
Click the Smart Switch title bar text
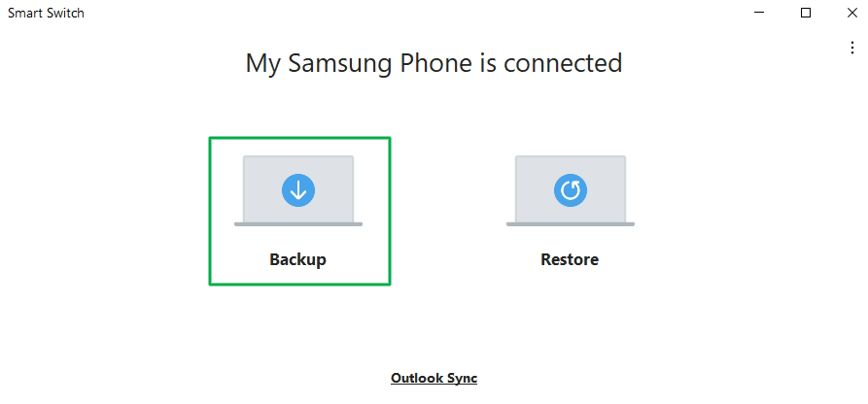click(47, 14)
